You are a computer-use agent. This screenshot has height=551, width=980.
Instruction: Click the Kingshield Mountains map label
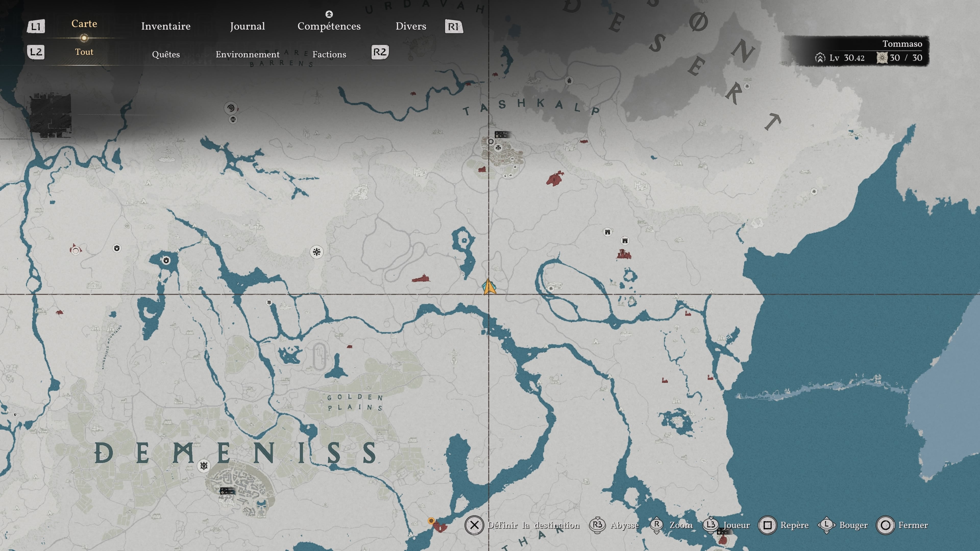[x=112, y=347]
